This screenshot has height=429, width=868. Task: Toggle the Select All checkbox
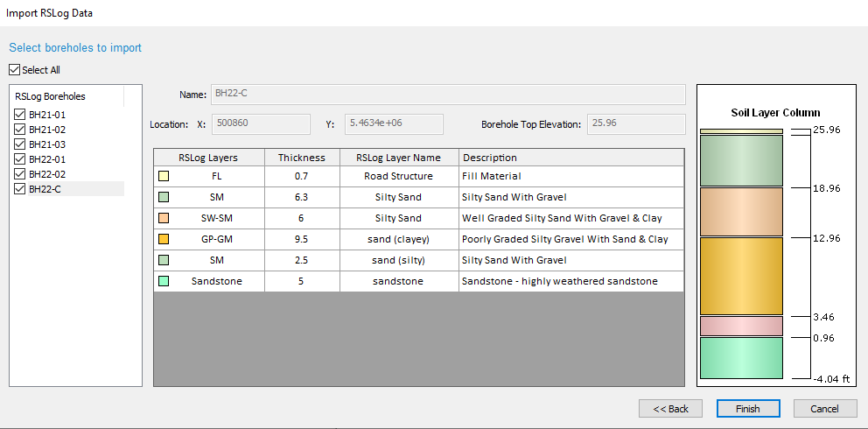[x=14, y=70]
